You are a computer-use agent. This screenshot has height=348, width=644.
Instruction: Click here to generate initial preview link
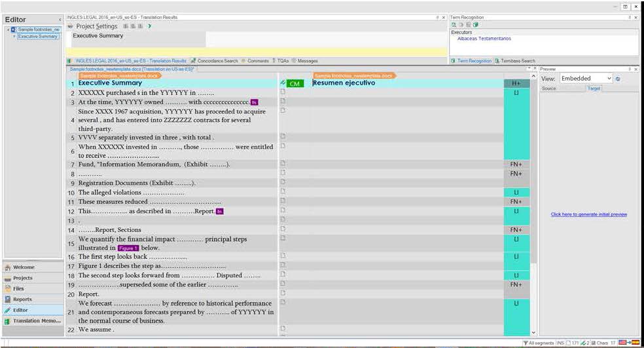tap(588, 214)
